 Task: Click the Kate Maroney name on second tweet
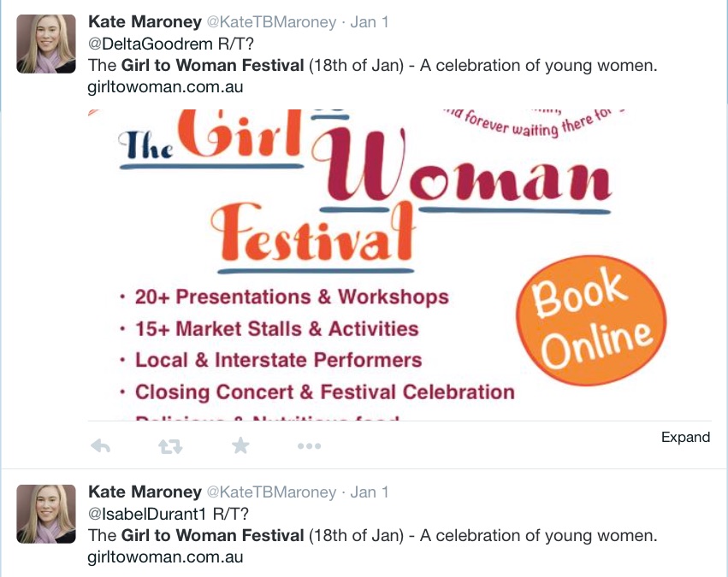(x=144, y=492)
